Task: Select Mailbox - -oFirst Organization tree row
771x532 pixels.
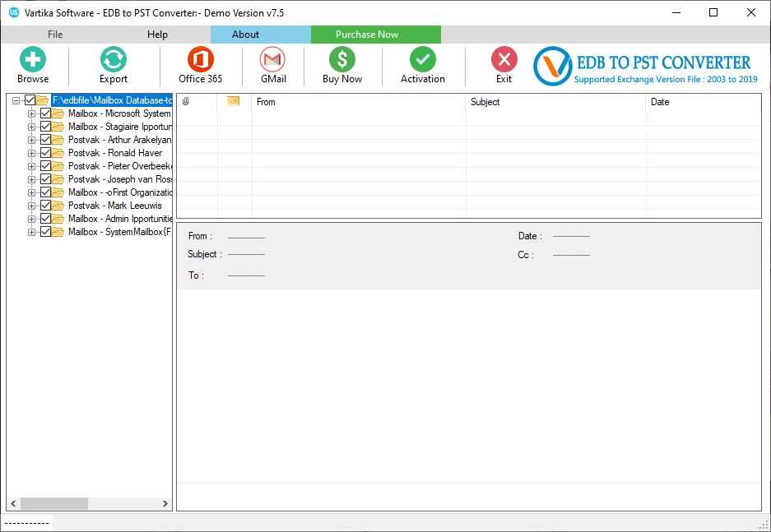Action: click(120, 192)
